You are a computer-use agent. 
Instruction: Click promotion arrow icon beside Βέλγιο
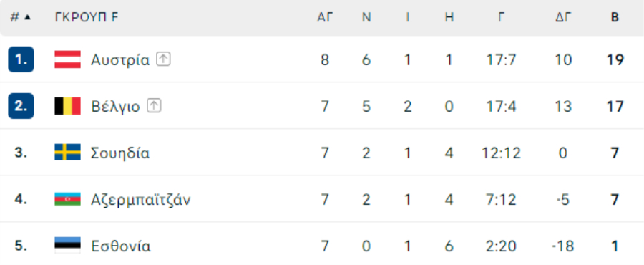(154, 106)
